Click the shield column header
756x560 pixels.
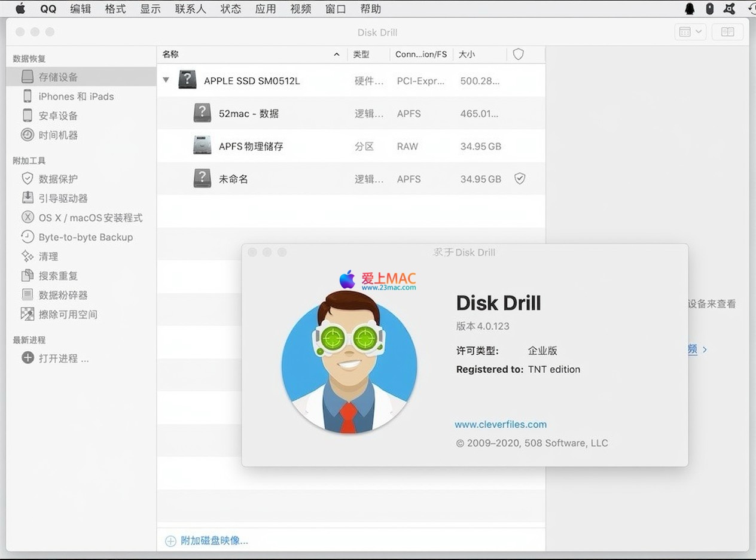pyautogui.click(x=519, y=54)
